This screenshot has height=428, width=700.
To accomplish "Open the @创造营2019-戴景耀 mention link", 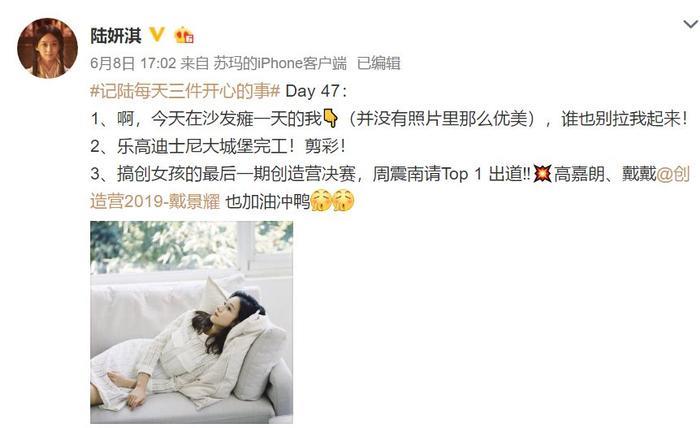I will tap(390, 187).
